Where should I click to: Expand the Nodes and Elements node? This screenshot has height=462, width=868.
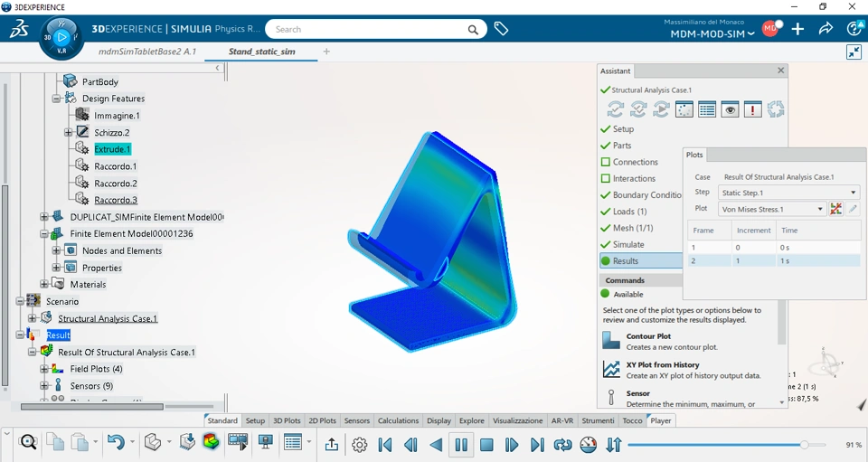[56, 250]
